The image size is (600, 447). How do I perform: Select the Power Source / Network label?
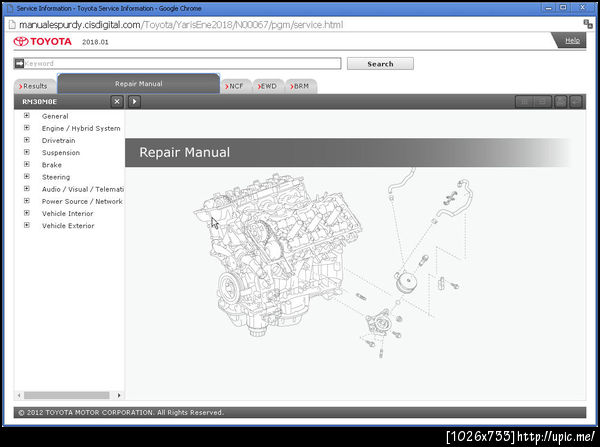coord(82,201)
